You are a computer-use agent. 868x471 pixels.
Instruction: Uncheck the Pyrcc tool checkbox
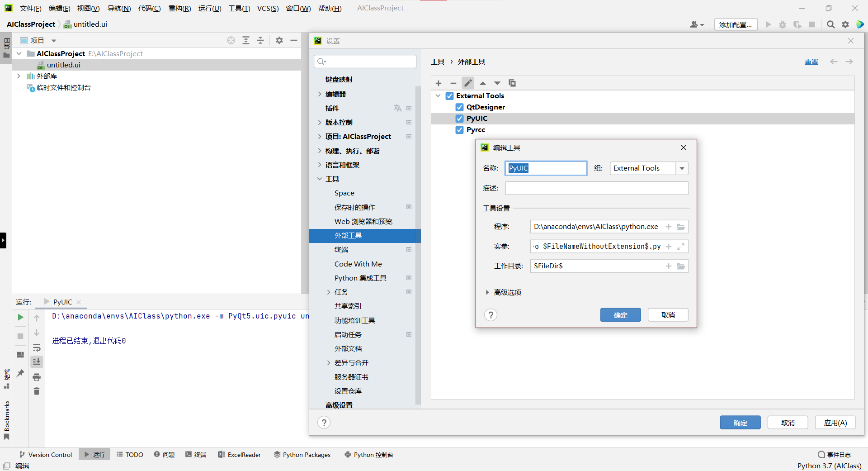click(460, 130)
